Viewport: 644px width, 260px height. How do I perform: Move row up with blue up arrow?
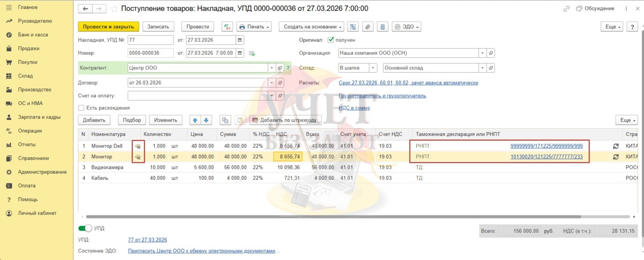coord(195,120)
